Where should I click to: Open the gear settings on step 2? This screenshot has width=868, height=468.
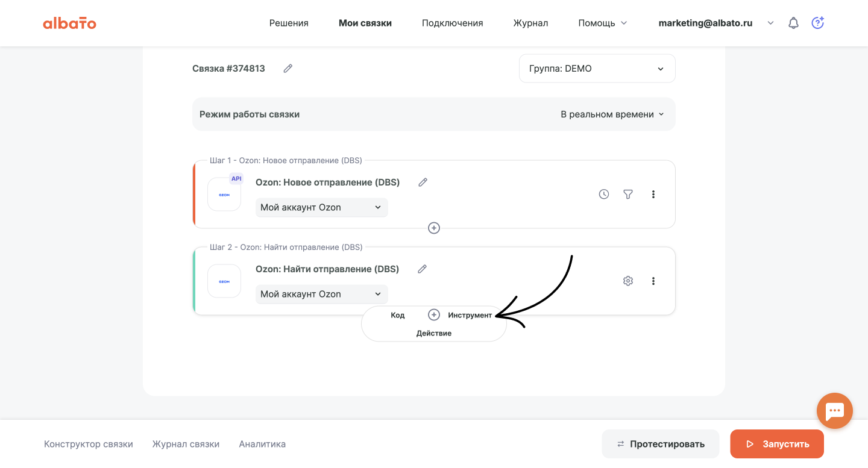[628, 281]
